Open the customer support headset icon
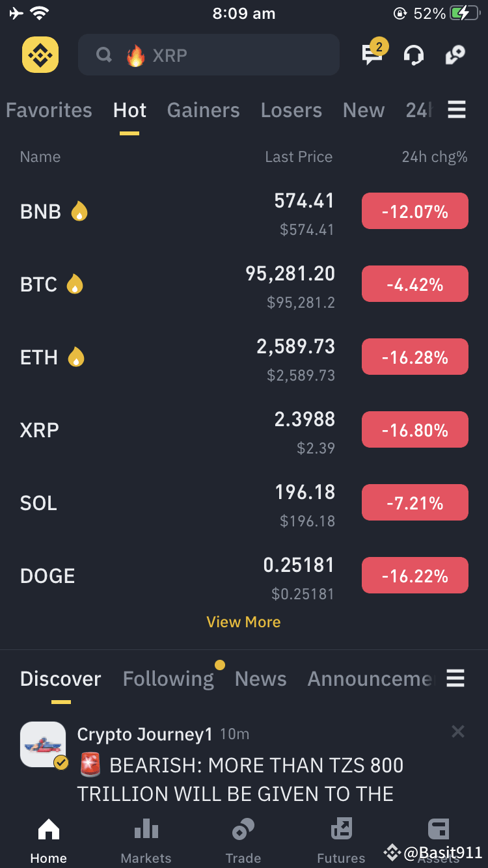This screenshot has width=488, height=868. 414,55
